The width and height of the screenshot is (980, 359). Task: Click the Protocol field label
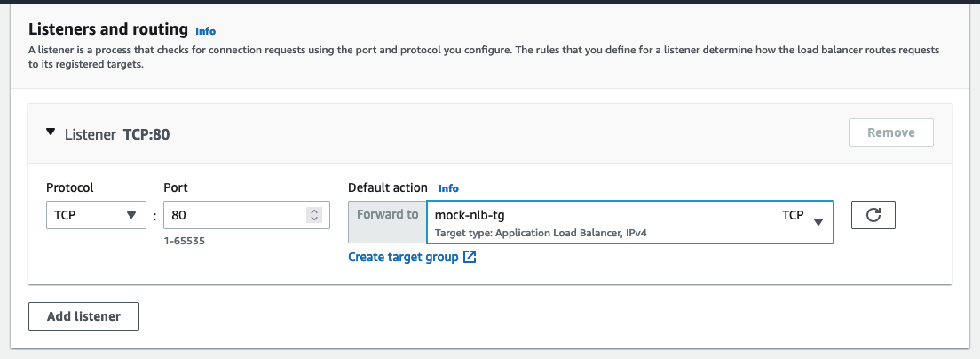pos(70,187)
